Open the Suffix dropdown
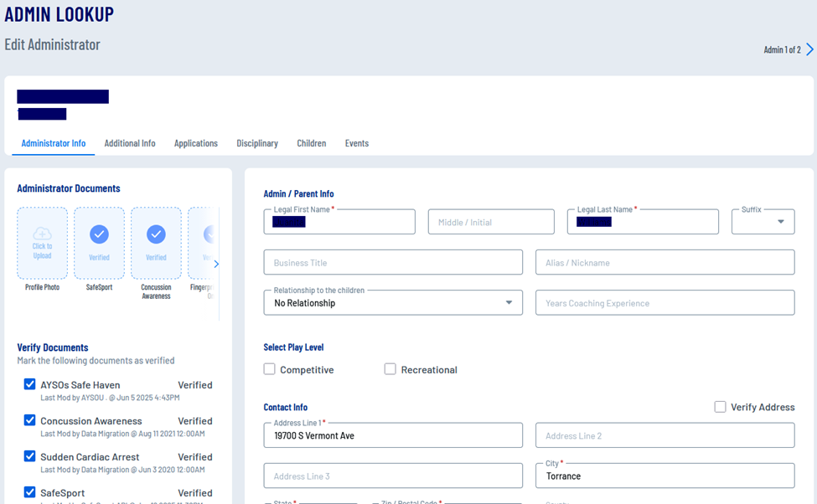 pos(763,222)
